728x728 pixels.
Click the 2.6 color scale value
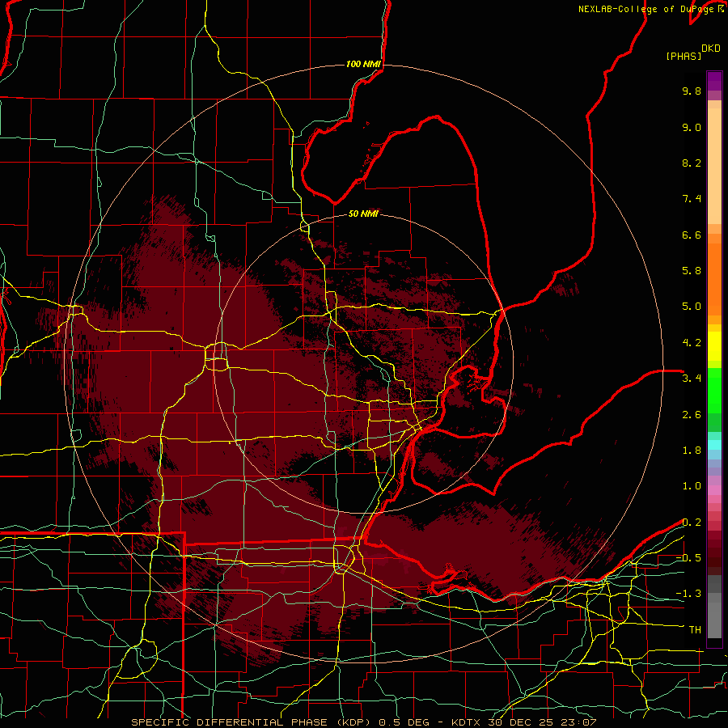(x=692, y=415)
